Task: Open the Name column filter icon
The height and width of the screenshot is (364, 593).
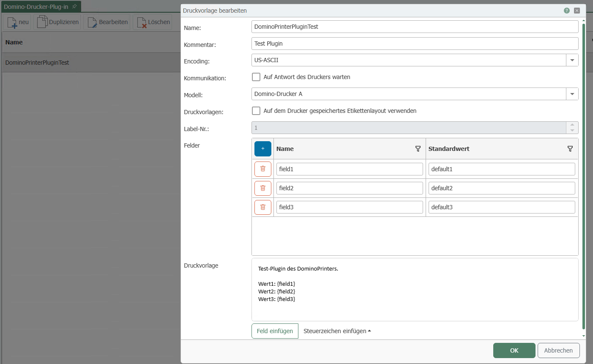Action: (418, 149)
